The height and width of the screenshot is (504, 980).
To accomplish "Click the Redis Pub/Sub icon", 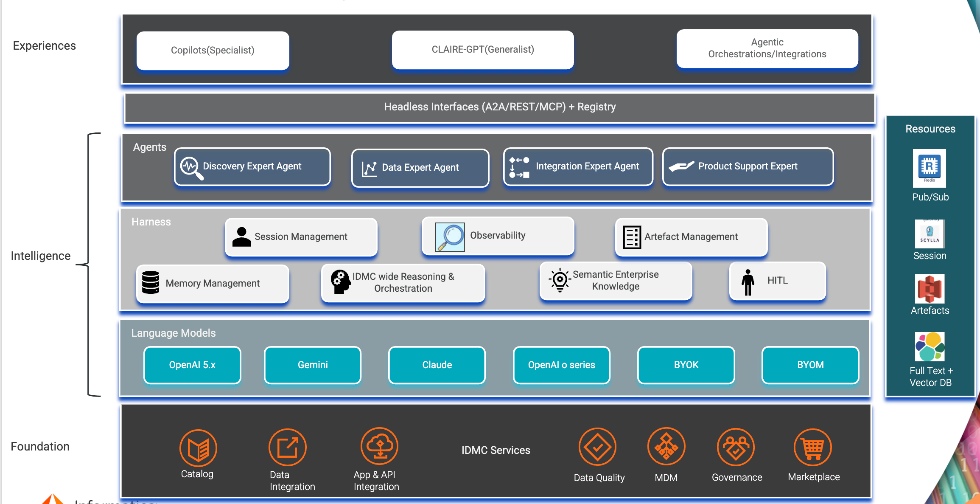I will pos(930,168).
